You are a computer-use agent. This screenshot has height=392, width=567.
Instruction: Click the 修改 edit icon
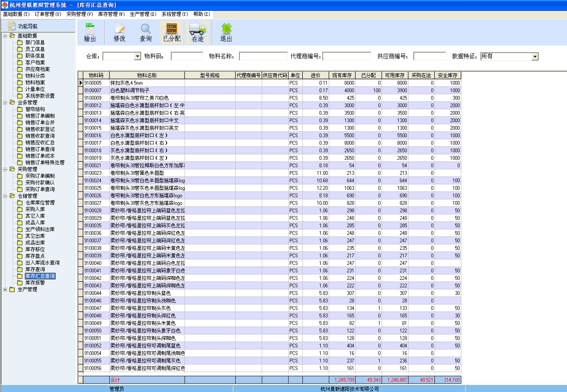click(119, 29)
